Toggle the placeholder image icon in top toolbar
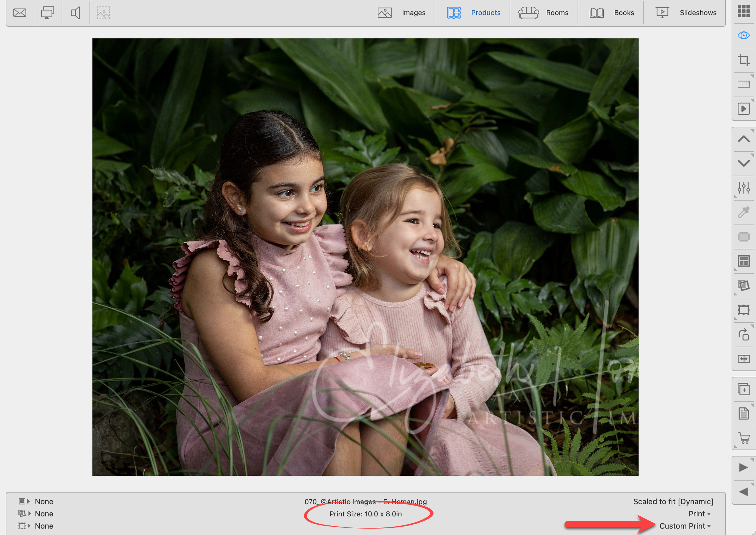The image size is (756, 535). 103,13
